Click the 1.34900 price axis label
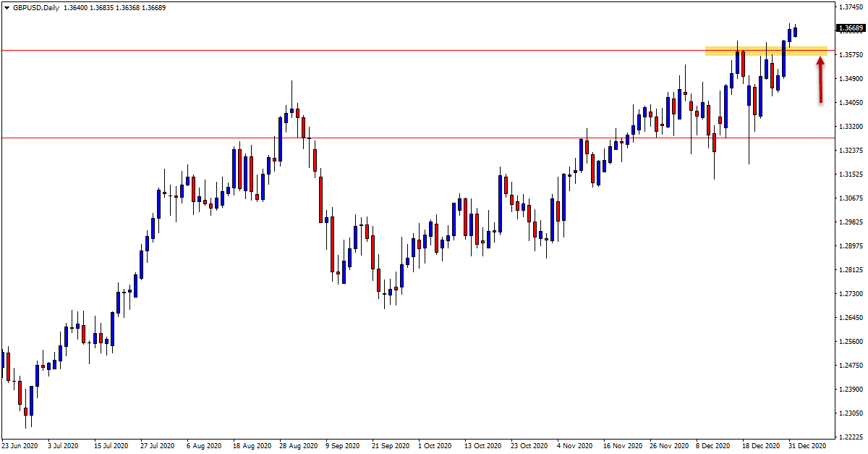This screenshot has width=868, height=454. coord(851,78)
